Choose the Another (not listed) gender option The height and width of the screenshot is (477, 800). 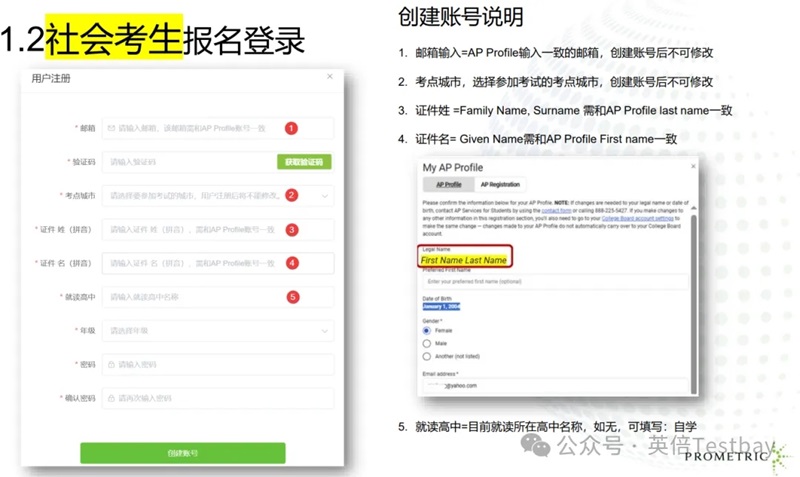click(x=428, y=355)
